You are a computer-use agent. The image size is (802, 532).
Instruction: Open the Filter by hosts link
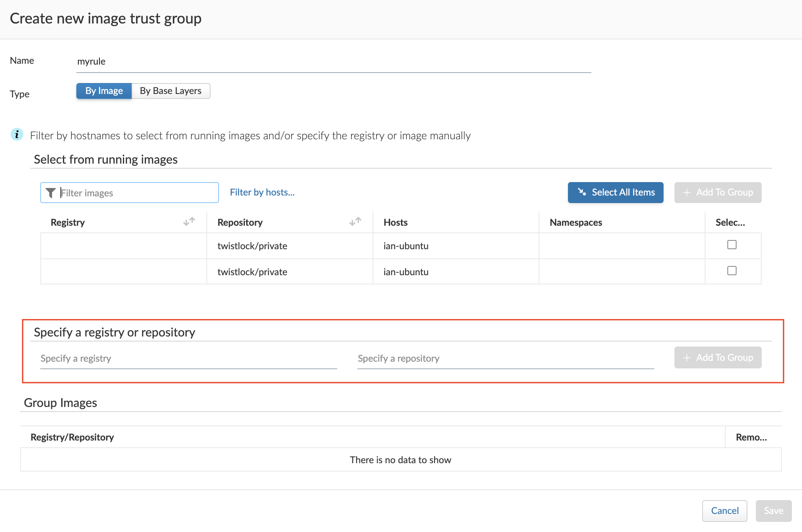pyautogui.click(x=262, y=192)
